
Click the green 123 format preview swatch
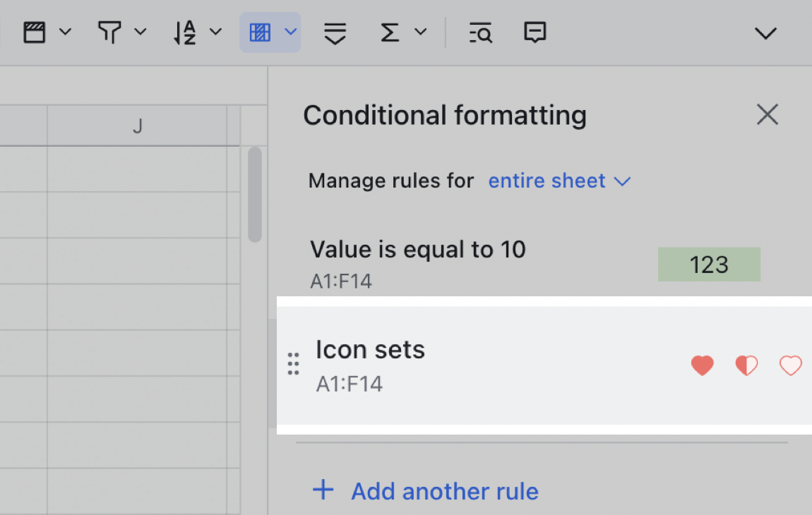(x=709, y=264)
